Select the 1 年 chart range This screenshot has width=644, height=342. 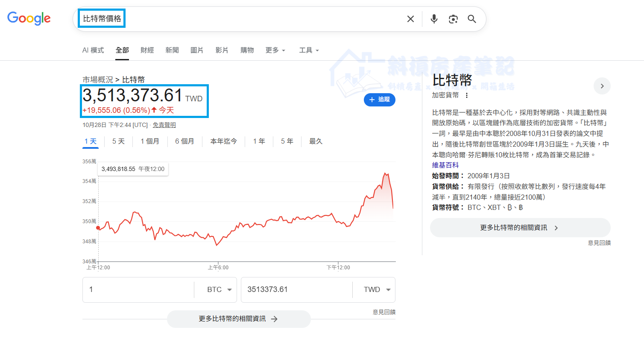259,142
